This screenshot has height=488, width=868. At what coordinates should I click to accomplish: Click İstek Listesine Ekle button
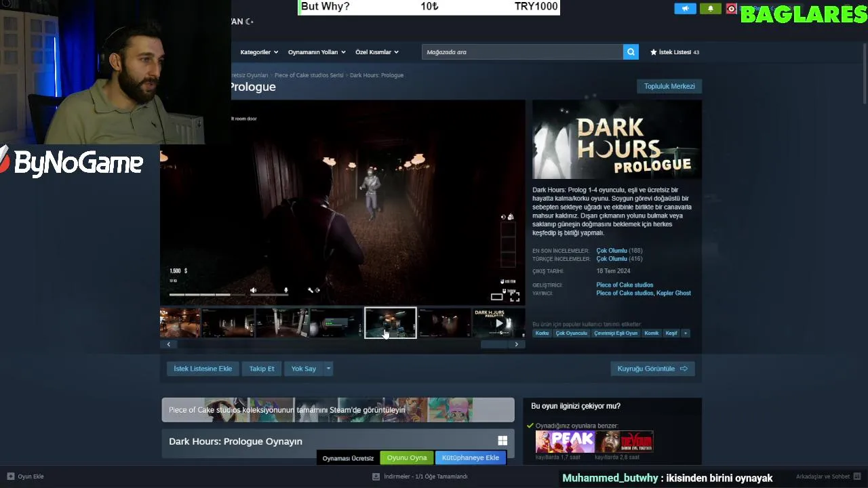click(x=203, y=369)
